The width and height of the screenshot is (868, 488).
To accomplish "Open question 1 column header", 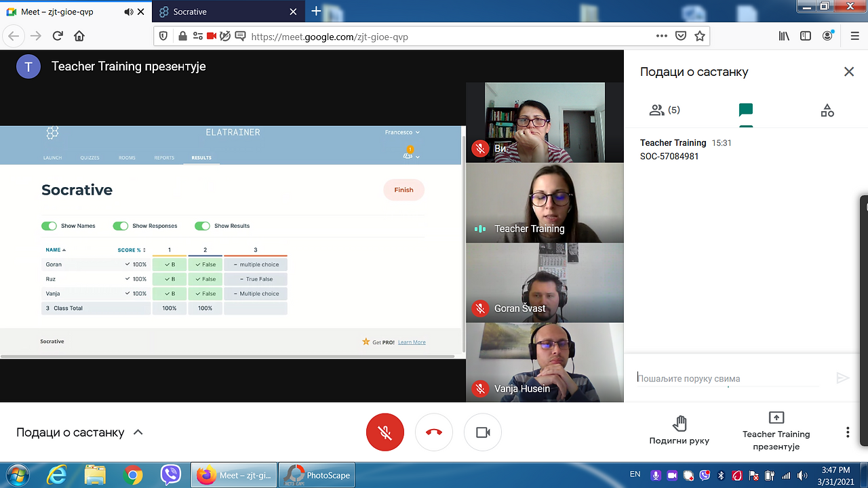I will 170,250.
